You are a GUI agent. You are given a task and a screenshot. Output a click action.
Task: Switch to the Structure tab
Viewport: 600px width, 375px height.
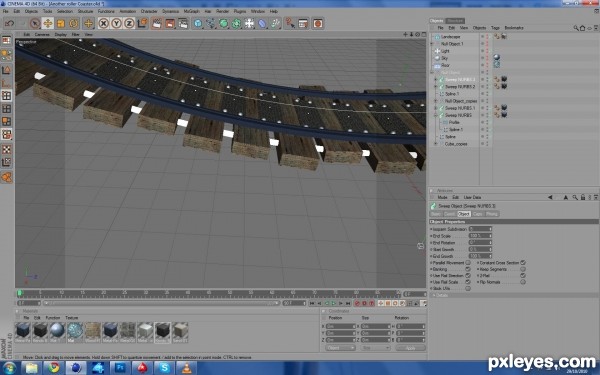[x=455, y=21]
